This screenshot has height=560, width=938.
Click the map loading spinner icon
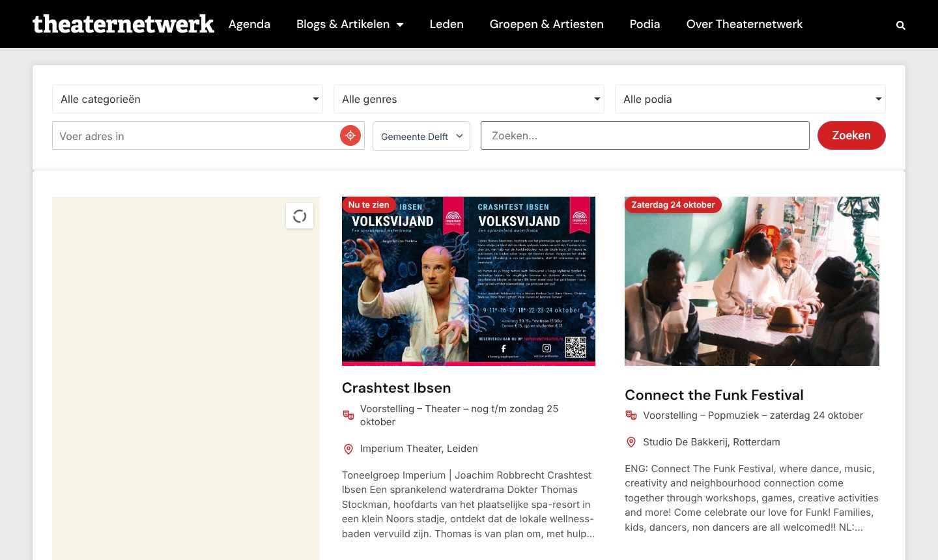pos(300,216)
